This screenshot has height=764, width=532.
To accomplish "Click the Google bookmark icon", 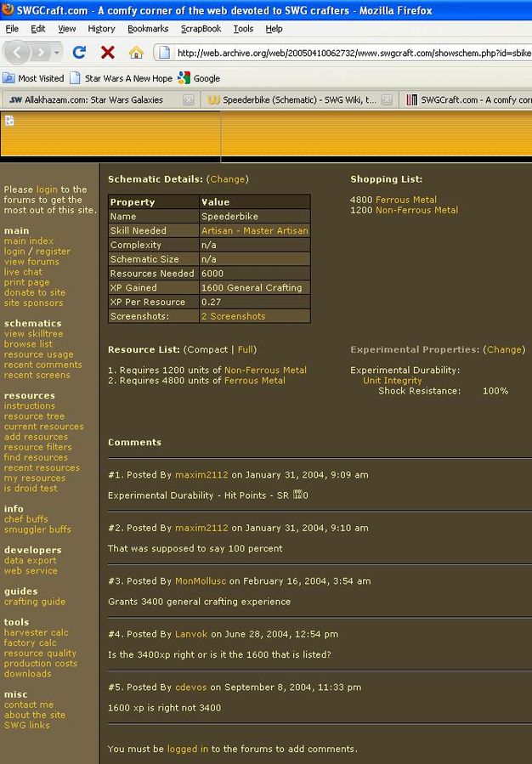I will pos(184,78).
